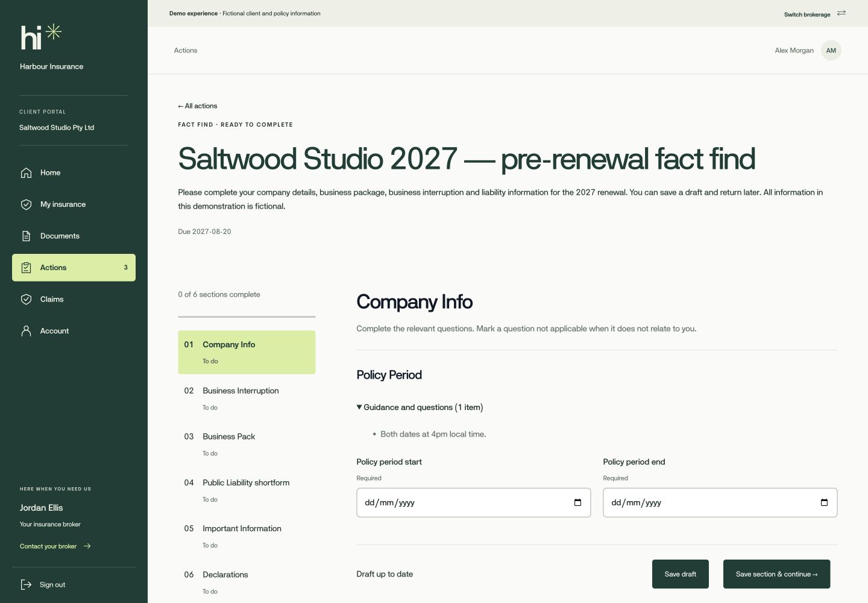Image resolution: width=868 pixels, height=603 pixels.
Task: Click the Documents page icon
Action: (x=26, y=236)
